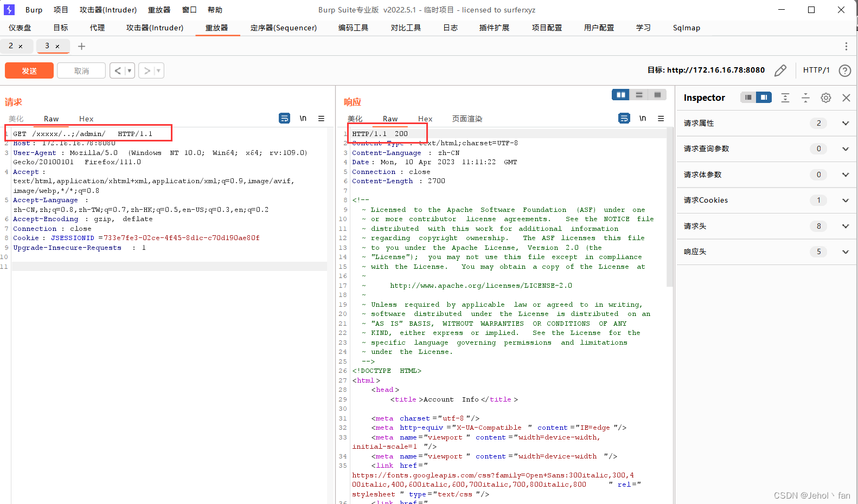Go to next request with forward arrow
This screenshot has height=504, width=858.
pos(147,71)
